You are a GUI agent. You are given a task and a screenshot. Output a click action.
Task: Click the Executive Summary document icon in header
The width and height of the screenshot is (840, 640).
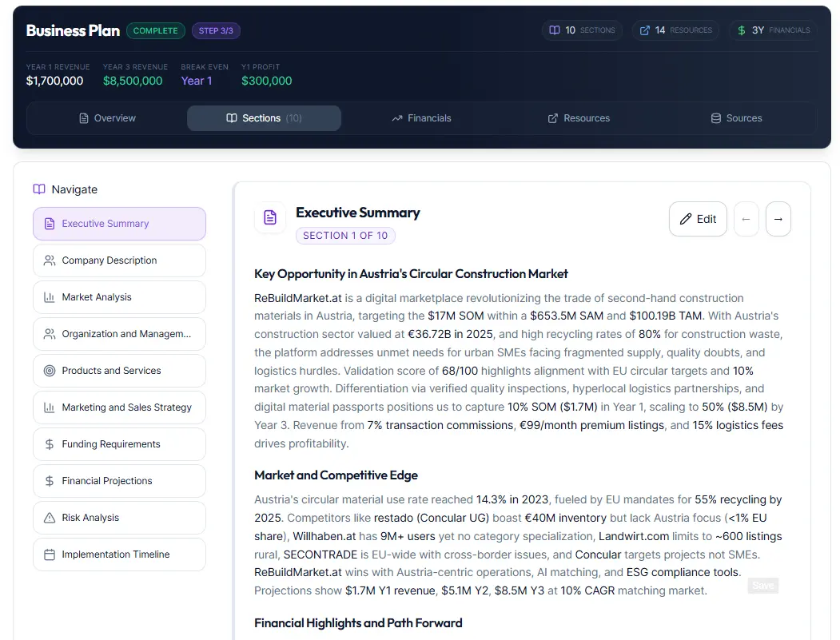270,217
